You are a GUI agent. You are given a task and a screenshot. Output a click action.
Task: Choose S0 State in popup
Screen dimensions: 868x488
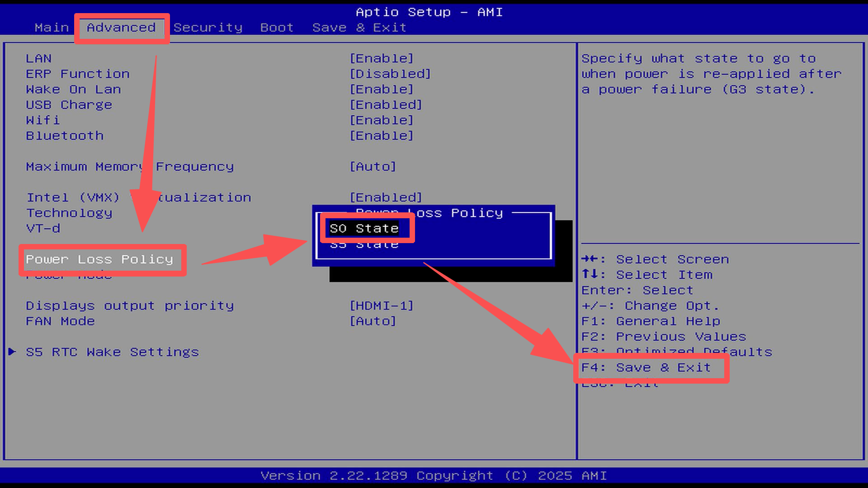[x=364, y=229]
